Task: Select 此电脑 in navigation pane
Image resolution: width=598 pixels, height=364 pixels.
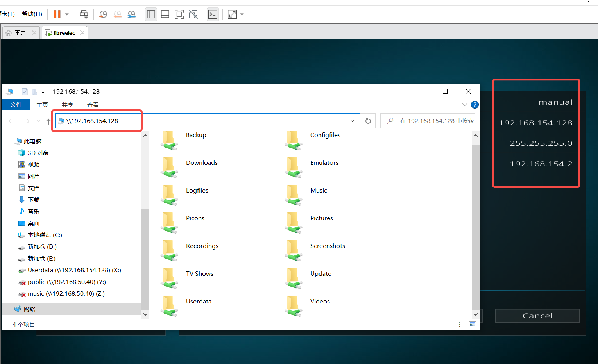Action: click(29, 141)
